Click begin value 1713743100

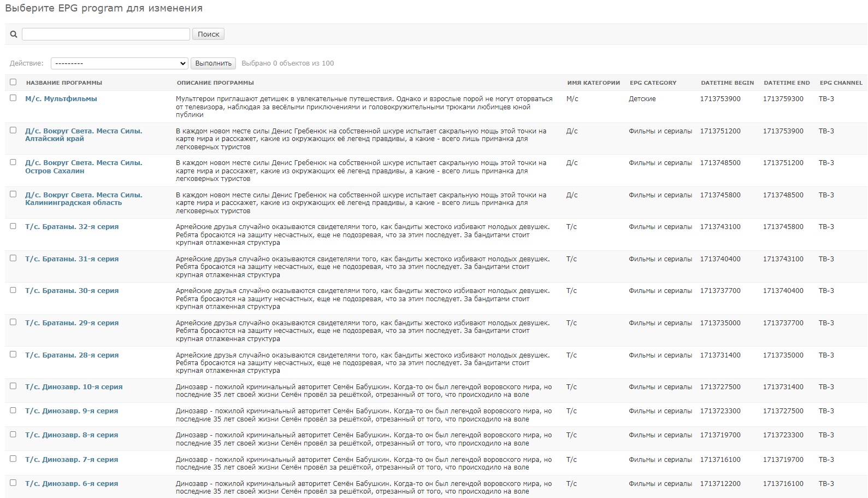[721, 227]
